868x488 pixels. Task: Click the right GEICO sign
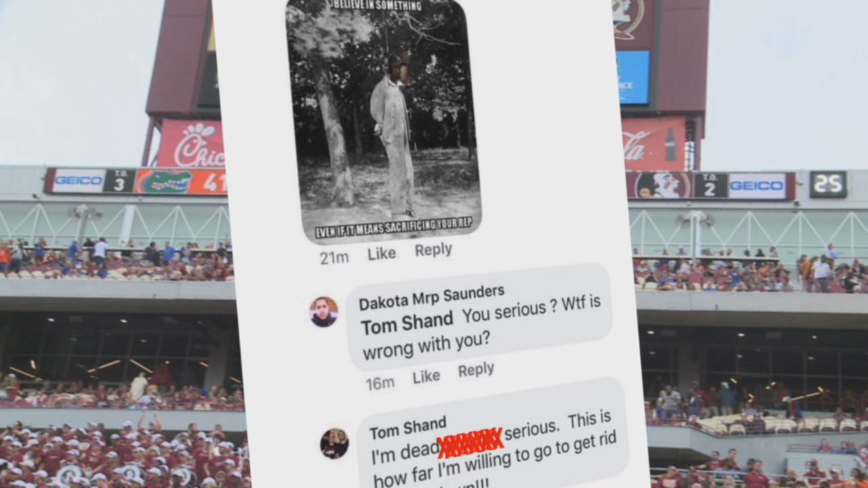pos(757,186)
